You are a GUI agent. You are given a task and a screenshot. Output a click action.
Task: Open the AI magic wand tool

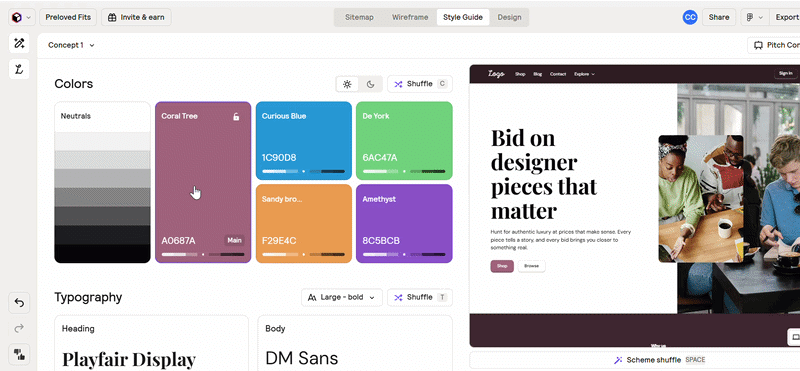tap(19, 43)
